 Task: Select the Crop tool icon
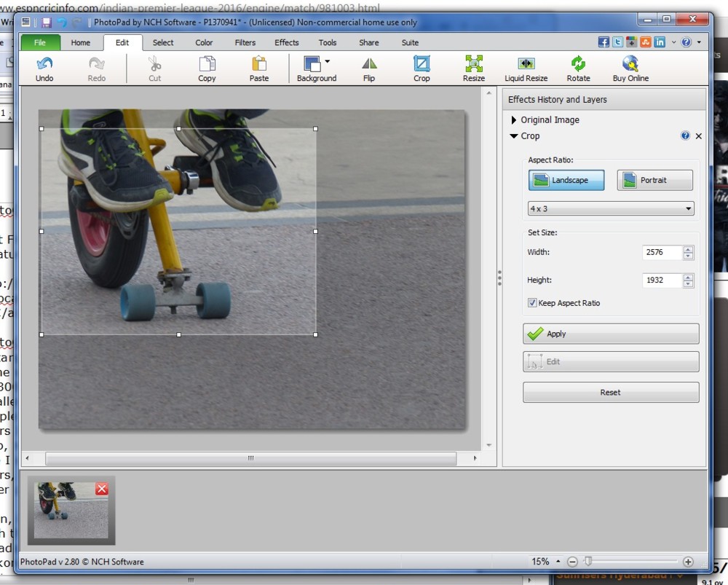(422, 64)
